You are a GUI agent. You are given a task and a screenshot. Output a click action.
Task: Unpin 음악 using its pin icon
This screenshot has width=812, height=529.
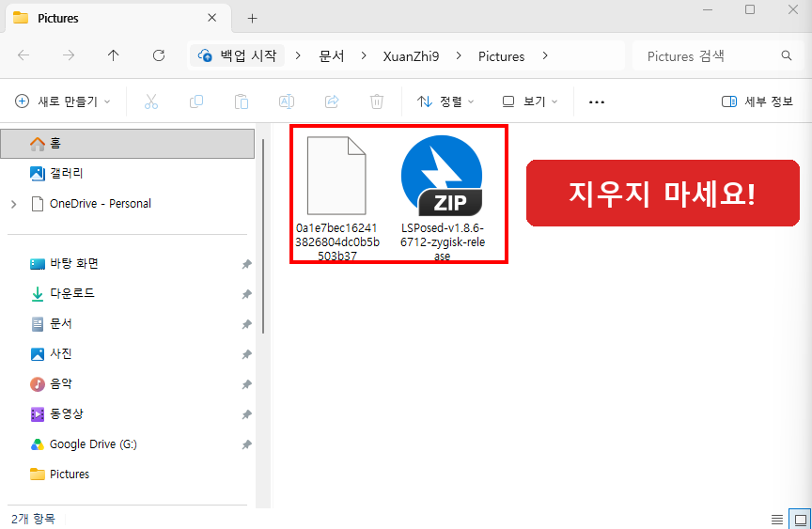click(x=246, y=384)
